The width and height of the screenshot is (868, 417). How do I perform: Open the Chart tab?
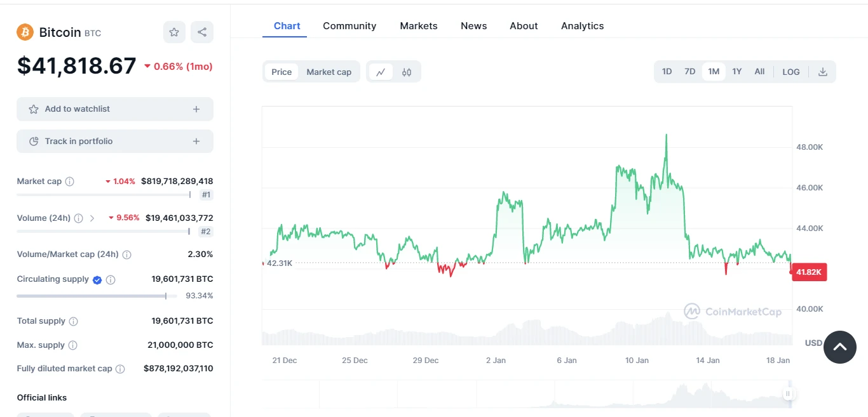[287, 26]
